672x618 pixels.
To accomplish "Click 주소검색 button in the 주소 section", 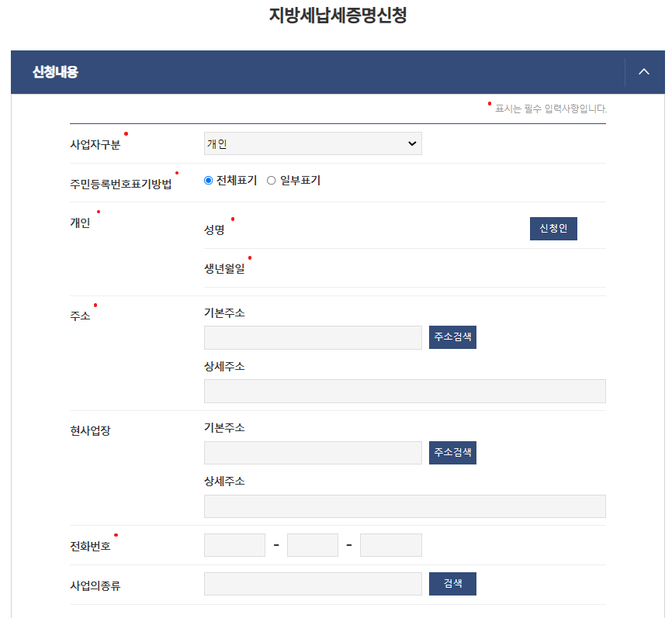I will tap(452, 337).
